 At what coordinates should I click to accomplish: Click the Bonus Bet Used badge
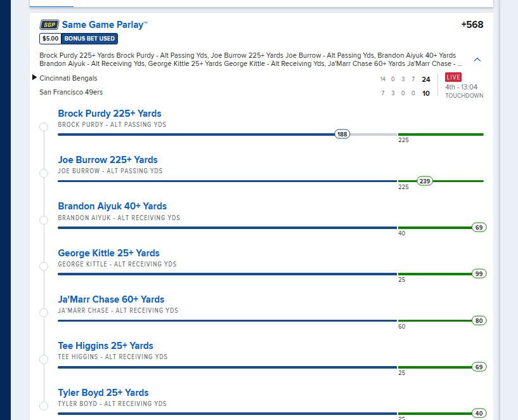(89, 39)
